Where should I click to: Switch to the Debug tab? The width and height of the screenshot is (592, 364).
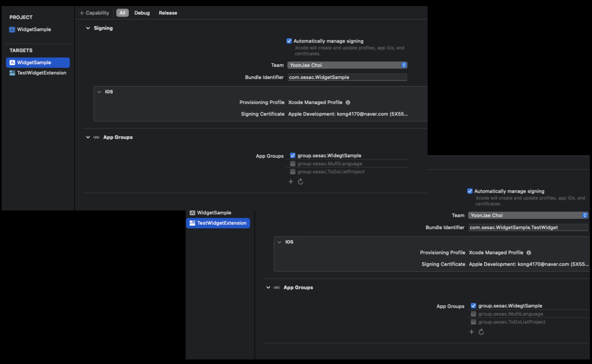click(142, 13)
